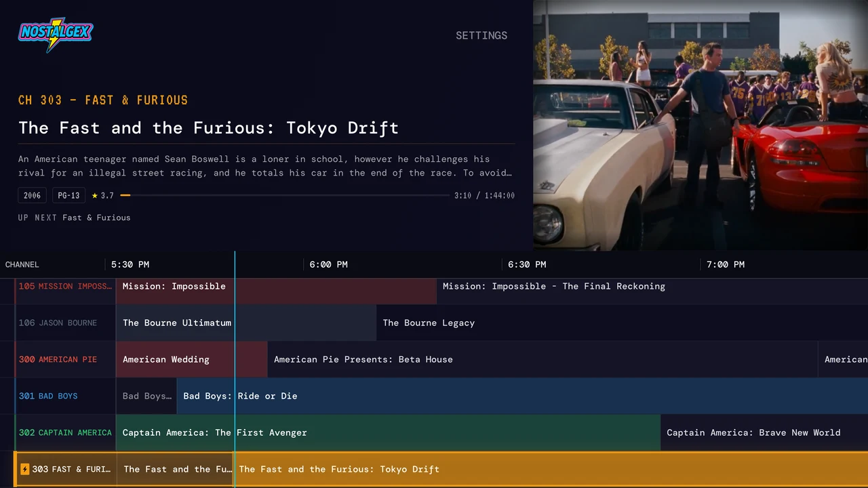This screenshot has width=868, height=488.
Task: Select channel 302 Captain America
Action: click(66, 432)
